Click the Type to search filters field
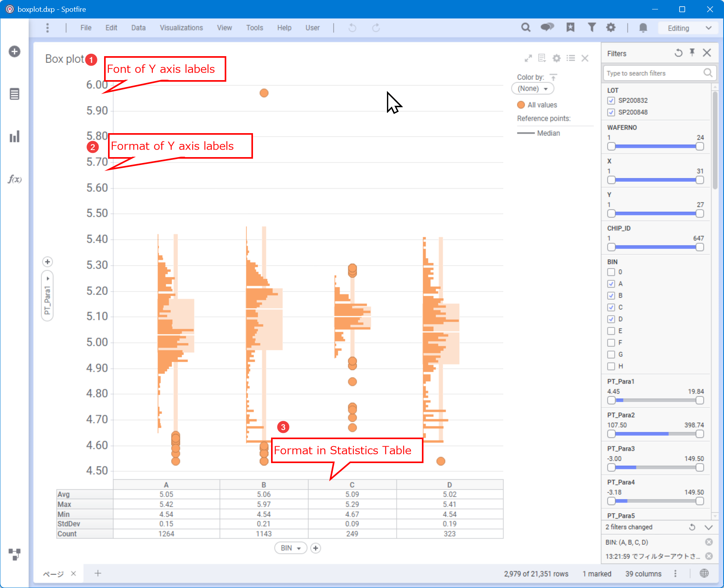Screen dimensions: 724x588 tap(654, 73)
